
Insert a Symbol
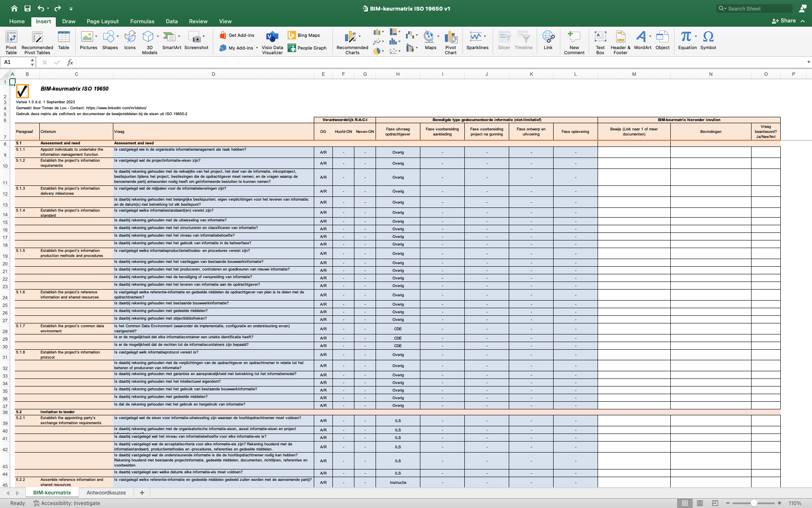point(708,40)
